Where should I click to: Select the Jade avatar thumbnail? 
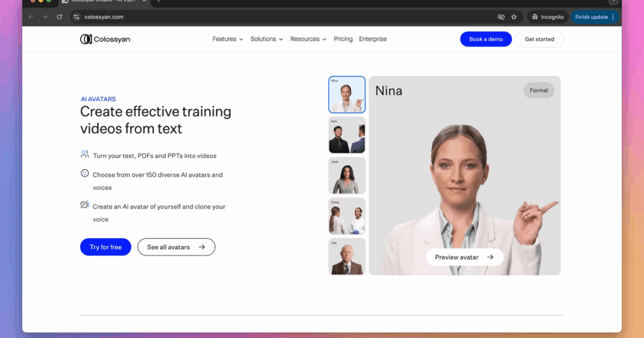347,176
